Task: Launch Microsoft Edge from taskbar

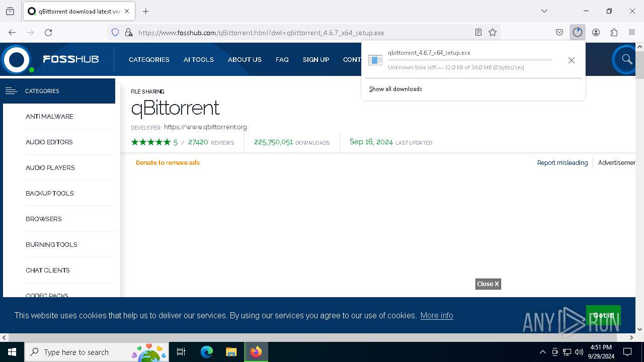Action: (x=207, y=352)
